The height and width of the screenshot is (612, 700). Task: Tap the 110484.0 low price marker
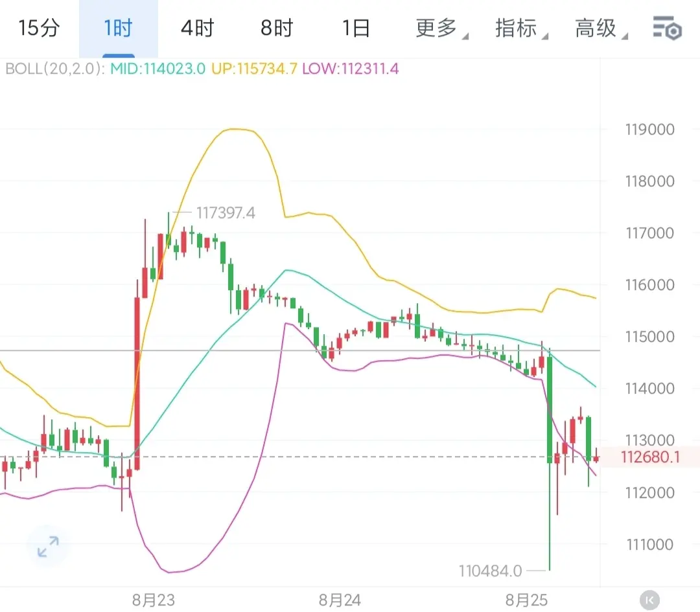(x=490, y=571)
